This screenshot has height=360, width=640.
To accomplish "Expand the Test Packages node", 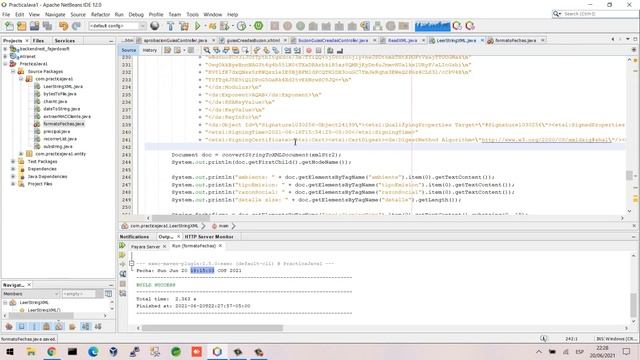I will click(x=13, y=162).
